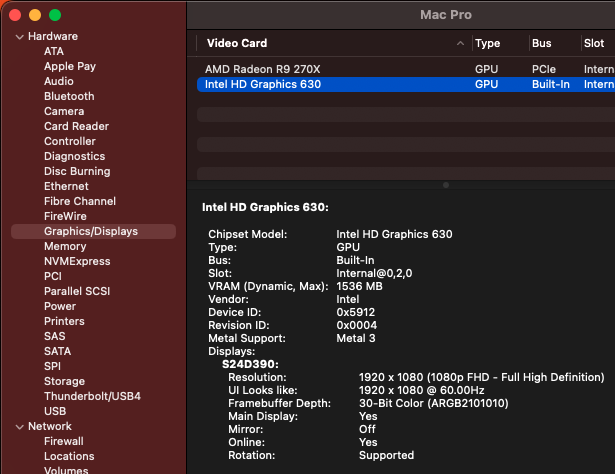The image size is (615, 474).
Task: Show Memory information
Action: [x=65, y=246]
